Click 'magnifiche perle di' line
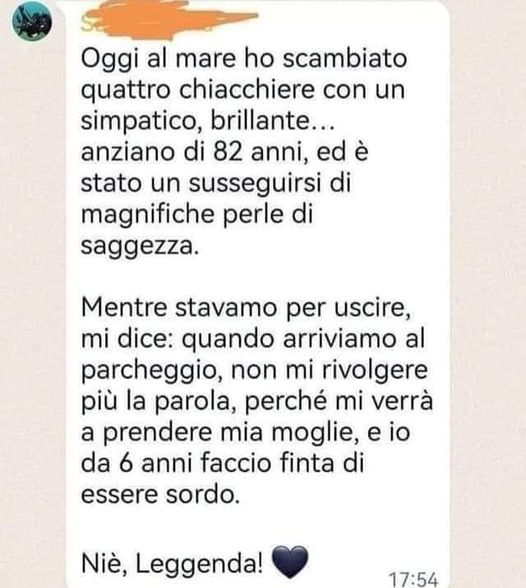This screenshot has height=588, width=526. (197, 215)
